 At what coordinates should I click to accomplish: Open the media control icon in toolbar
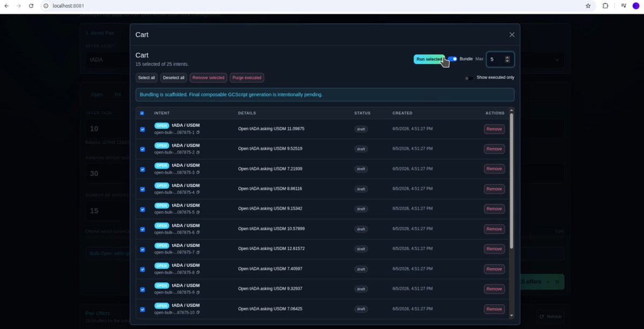point(623,6)
